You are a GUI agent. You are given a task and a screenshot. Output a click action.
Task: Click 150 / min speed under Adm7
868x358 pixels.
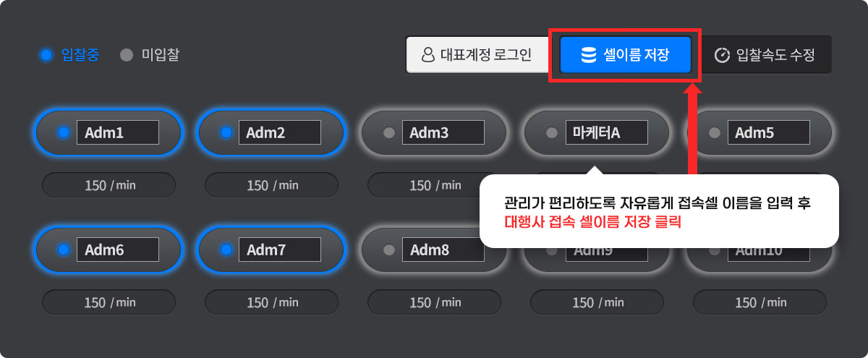(x=272, y=302)
